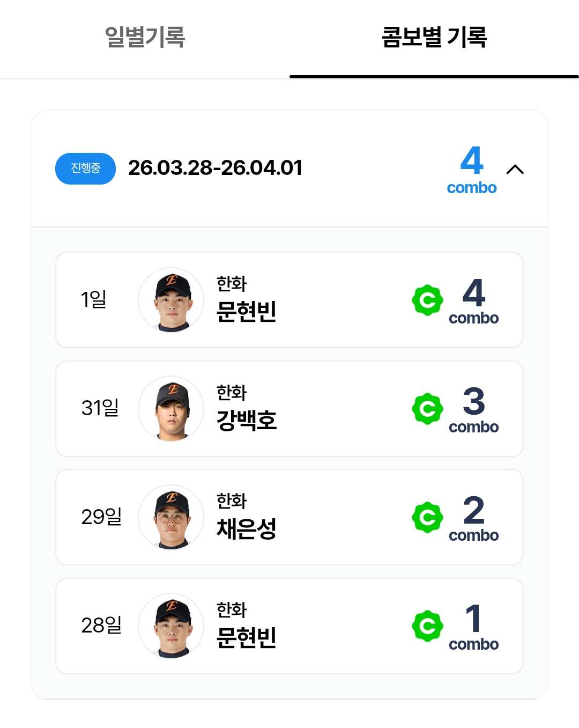
Task: Open 강백호 player photo on 31일 row
Action: (x=171, y=409)
